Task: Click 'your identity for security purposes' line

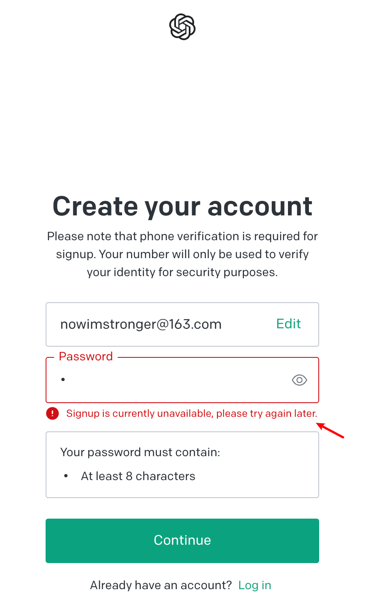Action: coord(182,272)
